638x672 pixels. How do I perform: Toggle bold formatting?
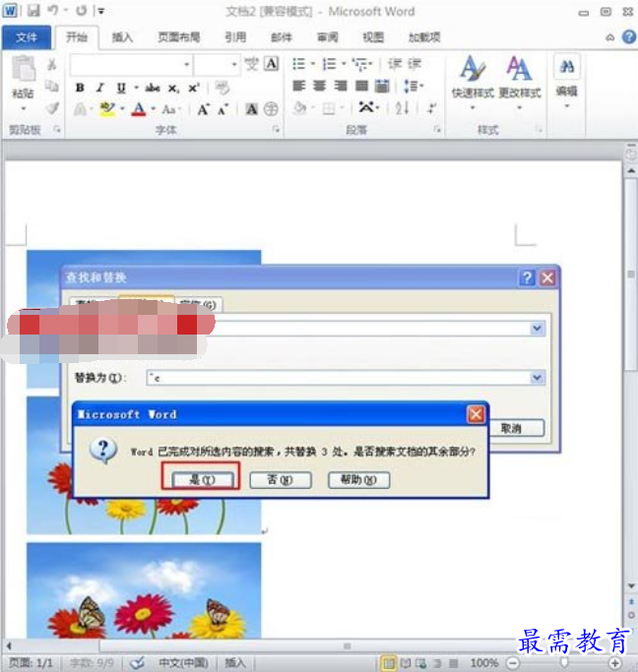point(80,88)
